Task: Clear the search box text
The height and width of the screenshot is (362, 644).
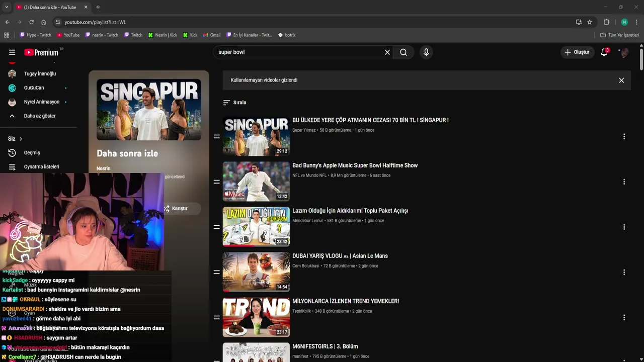Action: 387,52
